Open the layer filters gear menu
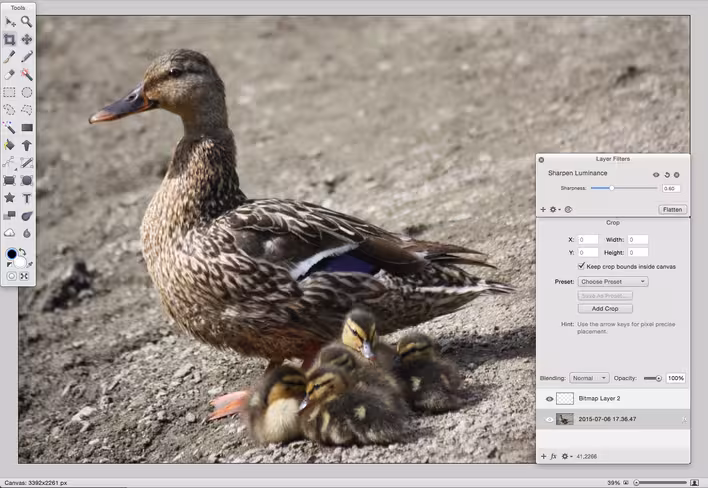Screen dimensions: 708x488 554,209
